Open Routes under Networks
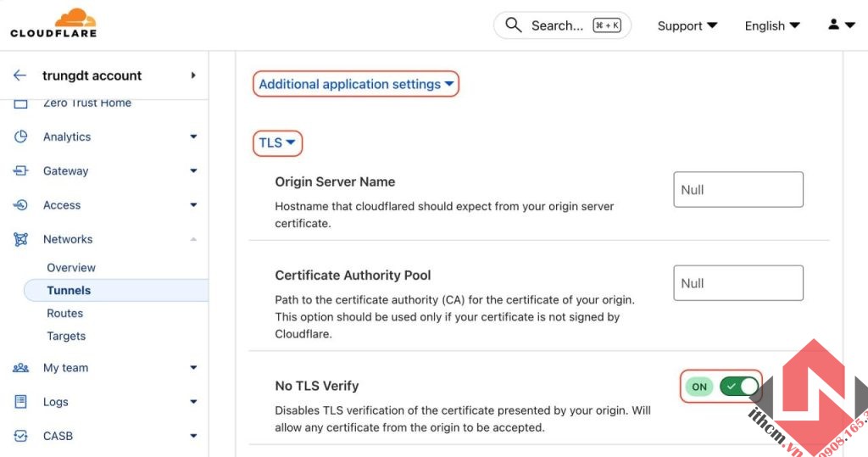 (x=64, y=313)
